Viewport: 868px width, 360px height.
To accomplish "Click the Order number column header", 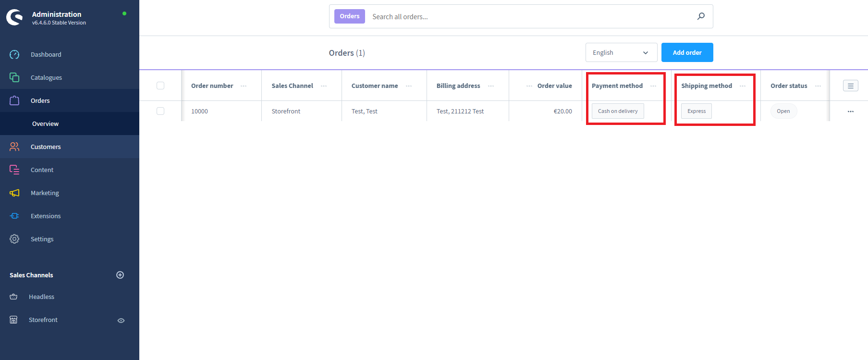I will 212,86.
